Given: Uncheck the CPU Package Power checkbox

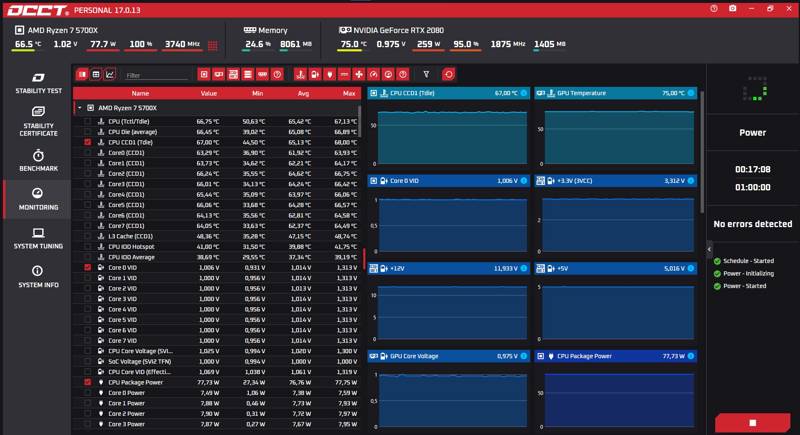Looking at the screenshot, I should [88, 382].
